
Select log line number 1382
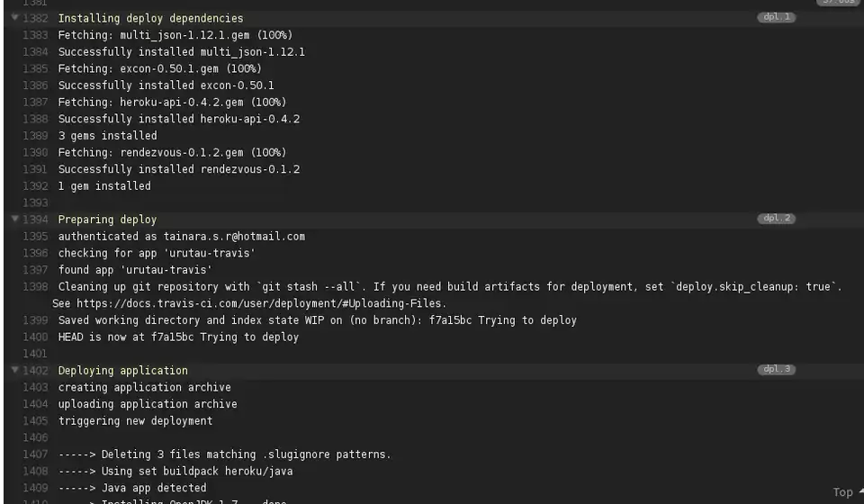36,18
